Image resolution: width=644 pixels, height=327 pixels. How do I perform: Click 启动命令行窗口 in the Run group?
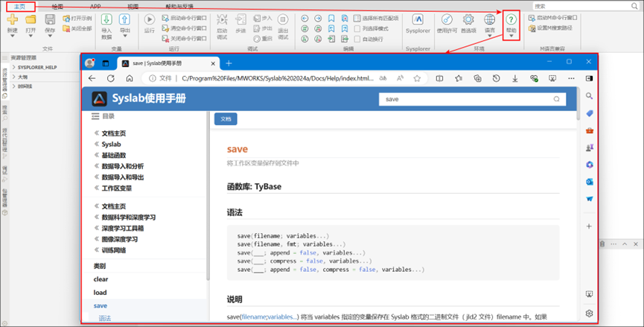coord(185,18)
